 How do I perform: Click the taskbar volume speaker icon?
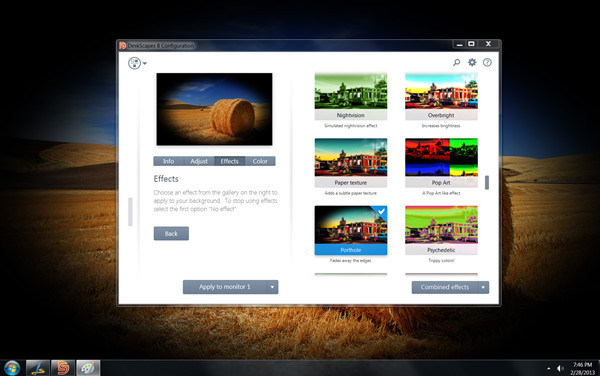[560, 368]
